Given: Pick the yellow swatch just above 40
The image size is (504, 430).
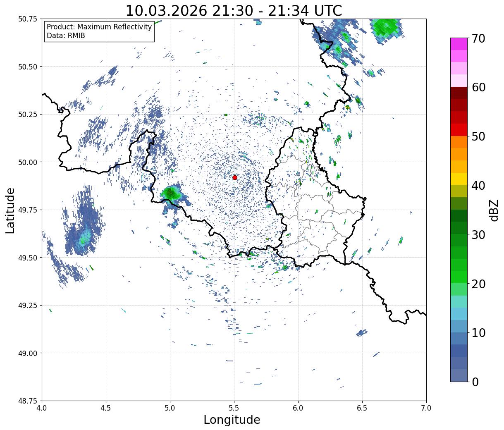Looking at the screenshot, I should click(x=459, y=179).
